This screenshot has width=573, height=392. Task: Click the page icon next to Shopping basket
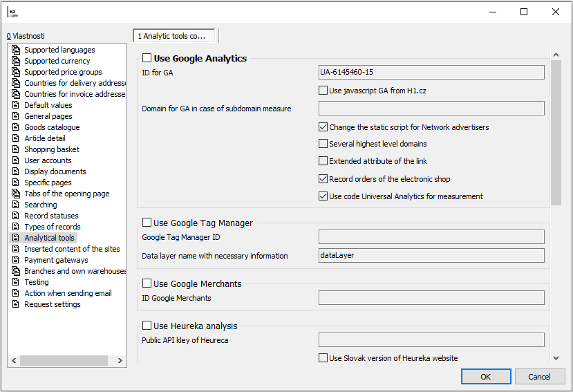pyautogui.click(x=17, y=149)
